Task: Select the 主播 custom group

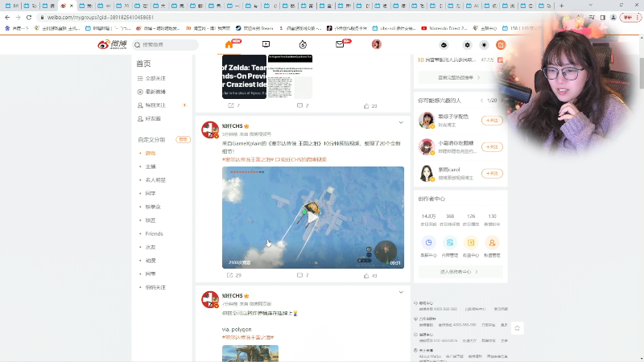Action: pyautogui.click(x=151, y=167)
